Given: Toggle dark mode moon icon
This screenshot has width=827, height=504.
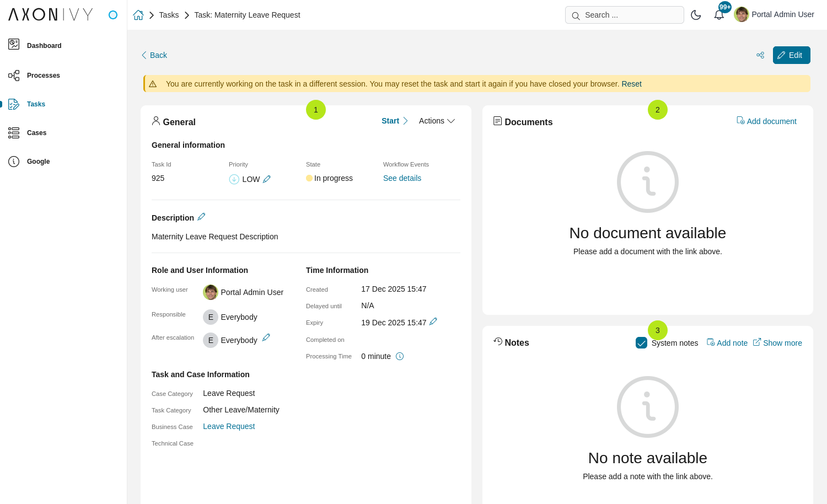Looking at the screenshot, I should 696,15.
